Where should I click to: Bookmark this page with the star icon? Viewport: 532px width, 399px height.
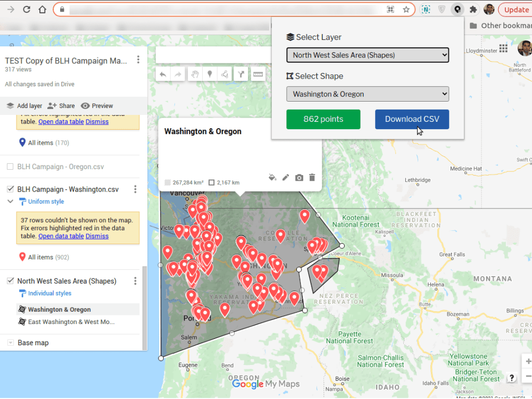[406, 10]
